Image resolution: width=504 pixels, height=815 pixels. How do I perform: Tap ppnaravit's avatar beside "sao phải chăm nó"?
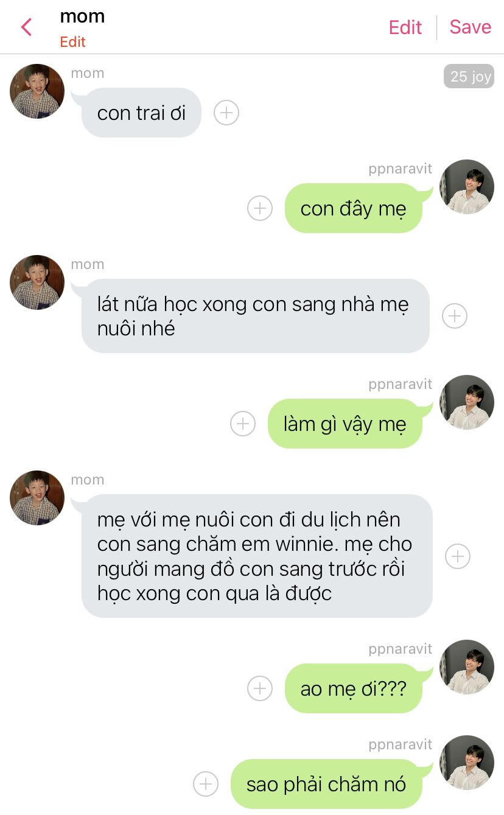[x=467, y=763]
